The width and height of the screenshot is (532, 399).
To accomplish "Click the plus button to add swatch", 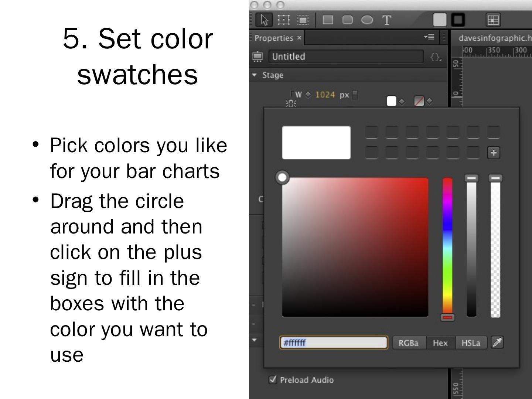I will click(494, 153).
